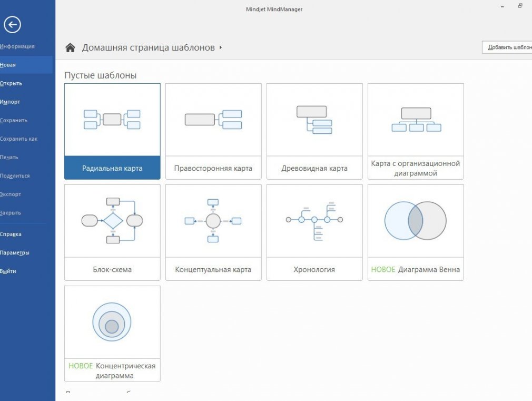Open the Экспорт menu item
Image resolution: width=532 pixels, height=401 pixels.
tap(11, 194)
